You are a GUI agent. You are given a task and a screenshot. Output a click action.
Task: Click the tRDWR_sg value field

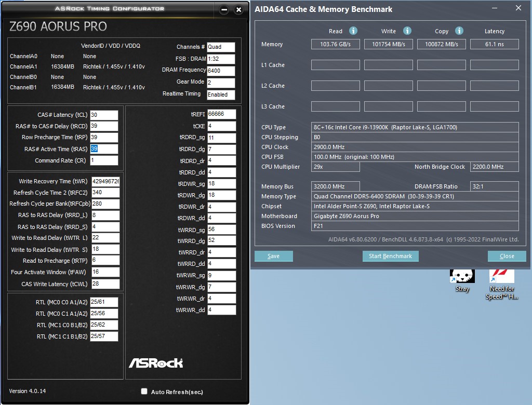[221, 183]
